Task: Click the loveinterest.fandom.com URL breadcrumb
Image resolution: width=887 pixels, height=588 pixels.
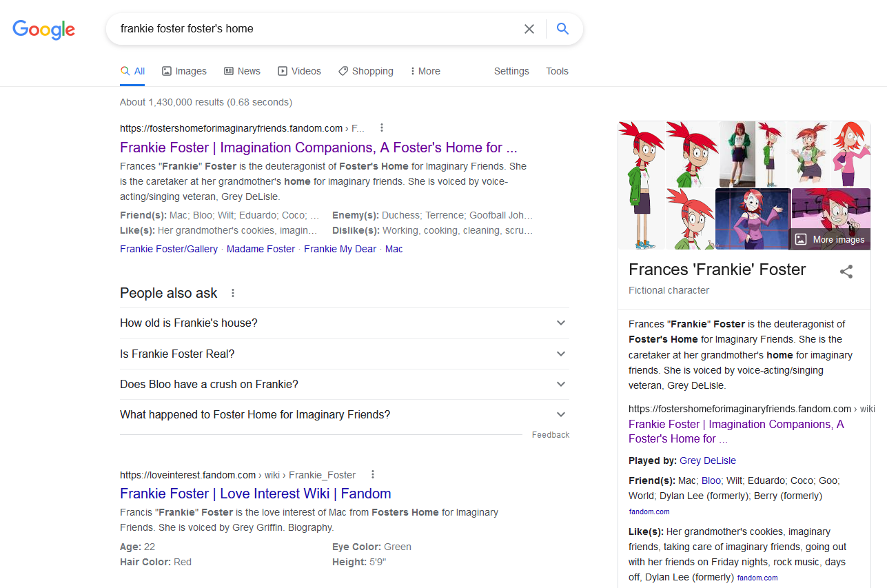Action: coord(238,475)
